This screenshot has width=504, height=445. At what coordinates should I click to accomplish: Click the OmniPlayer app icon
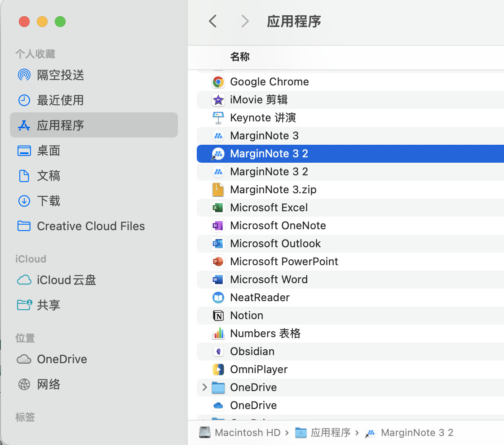218,369
